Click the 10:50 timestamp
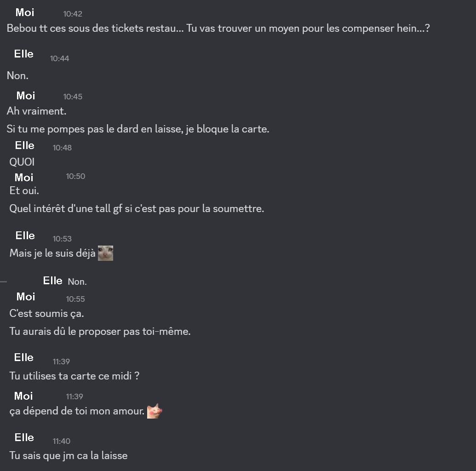476x471 pixels. coord(75,176)
